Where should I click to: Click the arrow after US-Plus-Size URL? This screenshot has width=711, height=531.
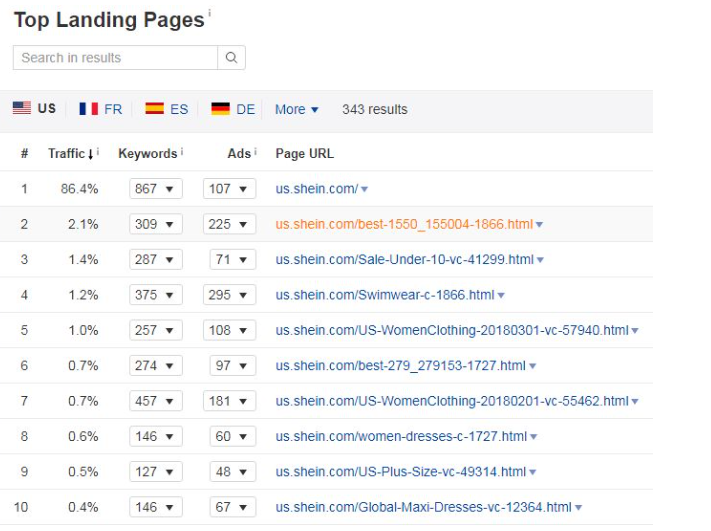532,473
